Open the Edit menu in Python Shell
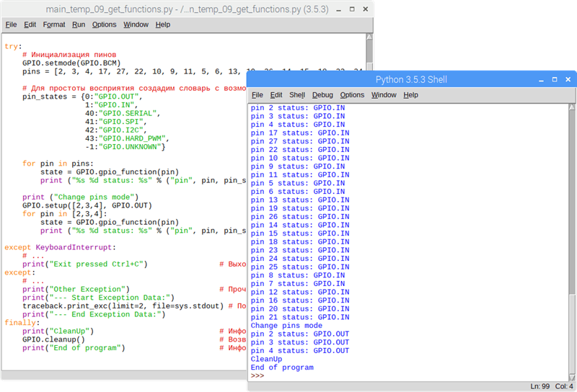Screen dimensions: 577x392 click(x=276, y=95)
